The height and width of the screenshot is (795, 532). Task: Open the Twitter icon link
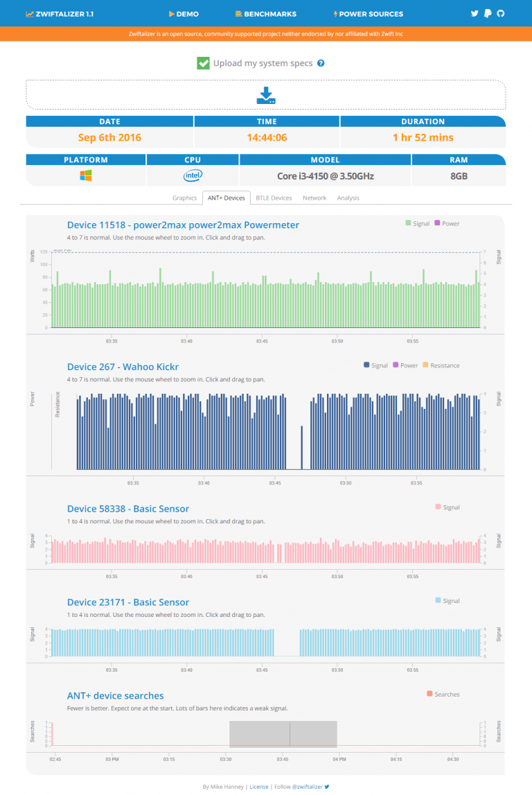click(475, 13)
